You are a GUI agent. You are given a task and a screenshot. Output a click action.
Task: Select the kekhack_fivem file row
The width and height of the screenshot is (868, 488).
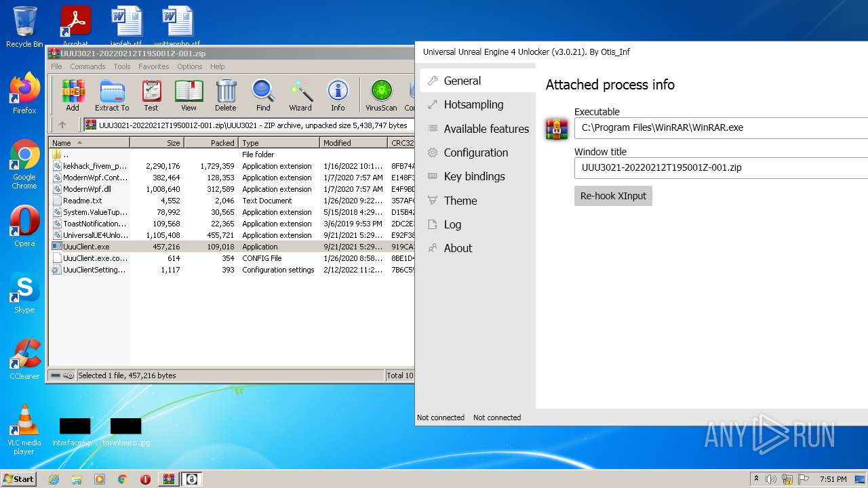click(231, 166)
